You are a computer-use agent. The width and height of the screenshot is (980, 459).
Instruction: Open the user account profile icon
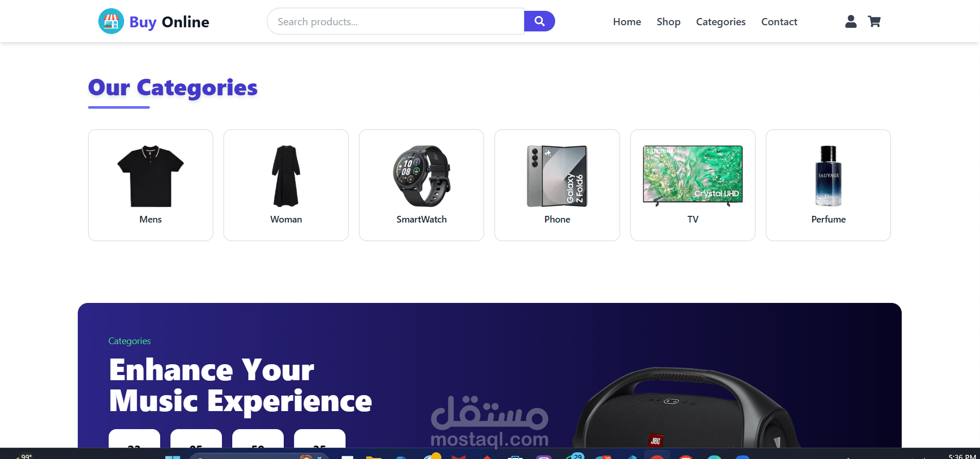tap(851, 21)
